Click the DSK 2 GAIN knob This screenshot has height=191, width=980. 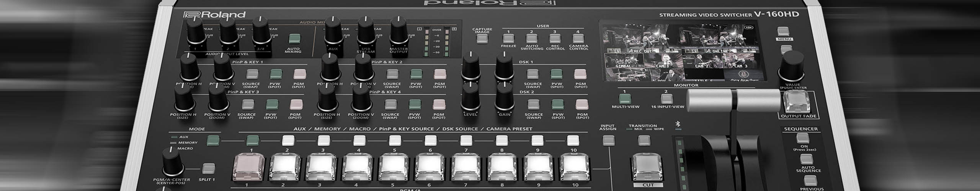(505, 98)
